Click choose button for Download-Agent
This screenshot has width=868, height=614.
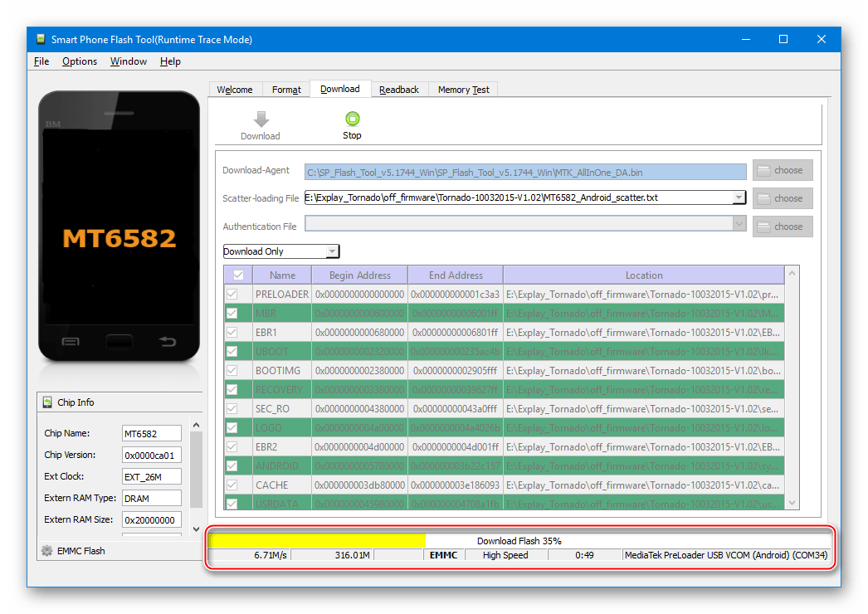pos(782,170)
